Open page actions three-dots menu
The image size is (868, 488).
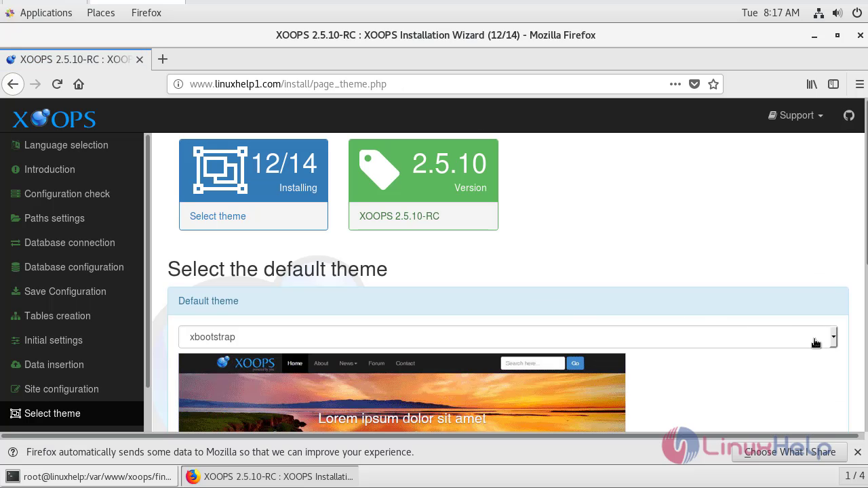click(675, 84)
